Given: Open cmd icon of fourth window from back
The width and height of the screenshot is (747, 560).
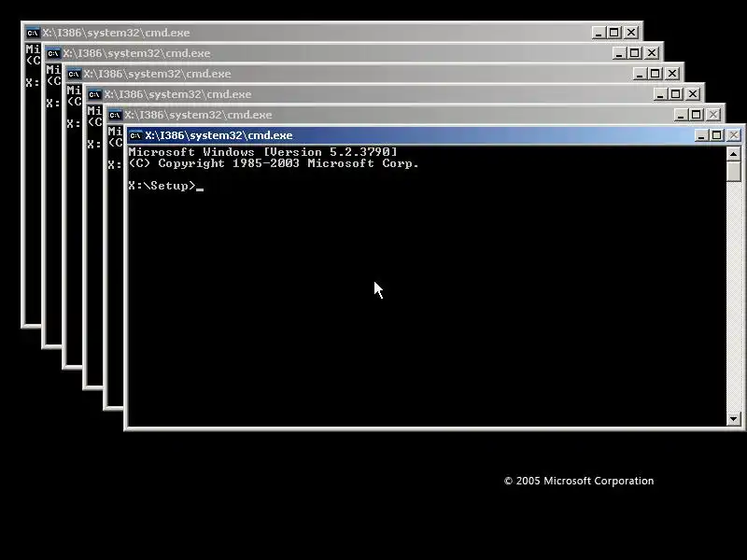Looking at the screenshot, I should coord(94,94).
